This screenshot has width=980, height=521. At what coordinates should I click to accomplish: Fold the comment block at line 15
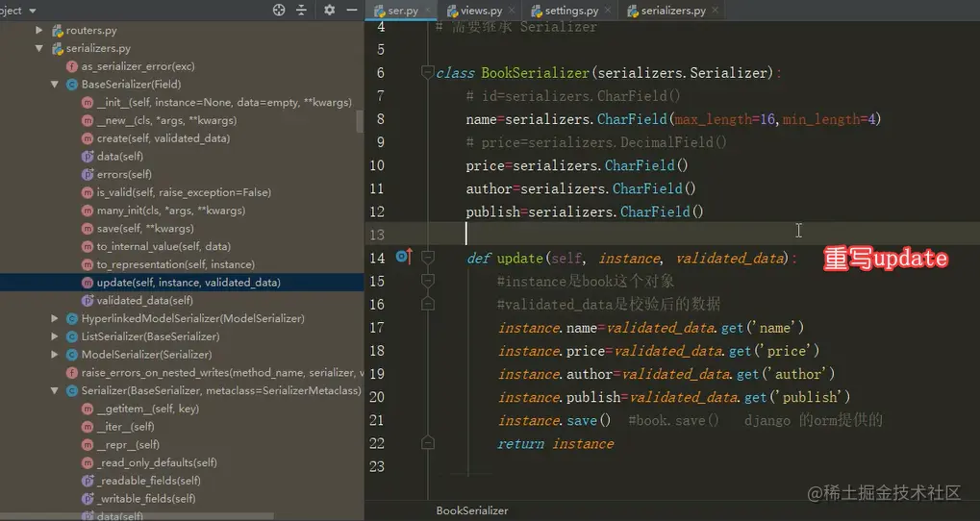(428, 281)
